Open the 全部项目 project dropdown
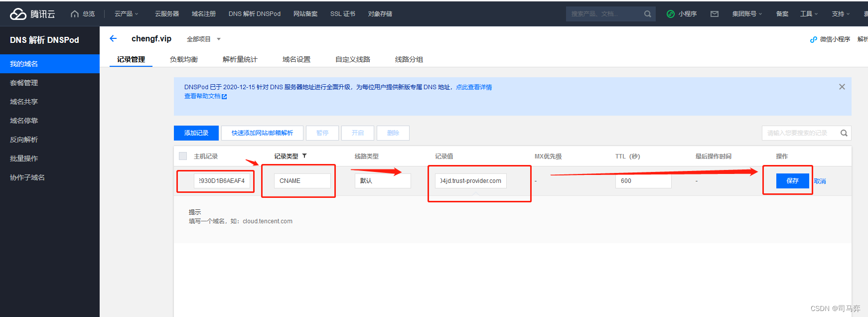868x317 pixels. [203, 39]
